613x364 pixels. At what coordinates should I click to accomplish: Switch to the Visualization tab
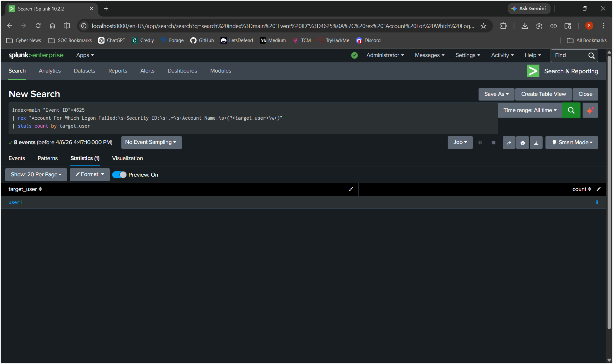(x=127, y=158)
